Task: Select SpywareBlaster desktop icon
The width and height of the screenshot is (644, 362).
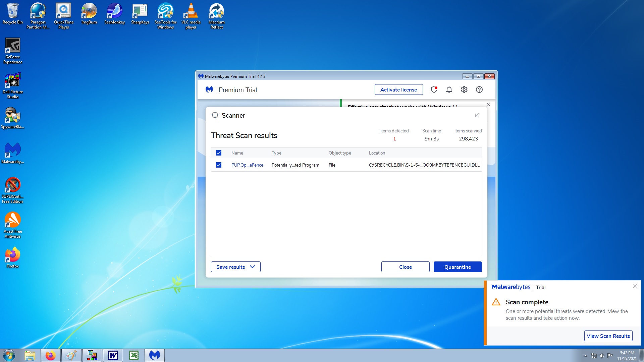Action: pos(13,118)
